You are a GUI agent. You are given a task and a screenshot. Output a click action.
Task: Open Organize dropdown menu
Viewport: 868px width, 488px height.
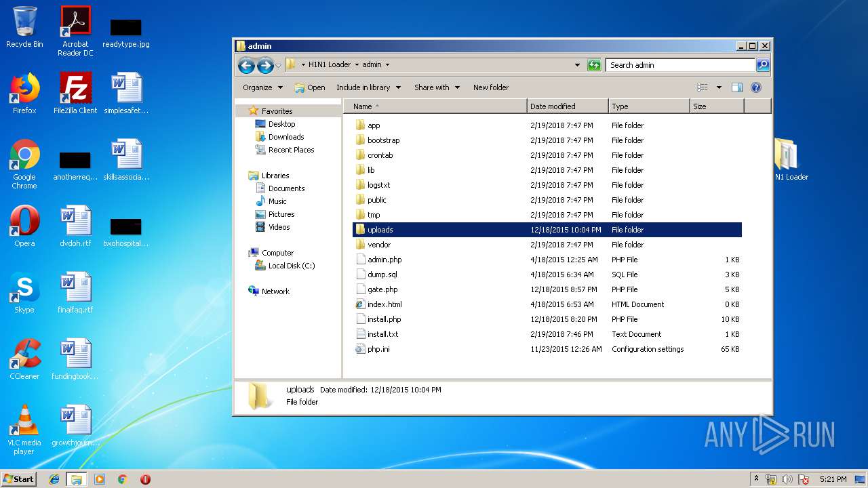[x=262, y=87]
